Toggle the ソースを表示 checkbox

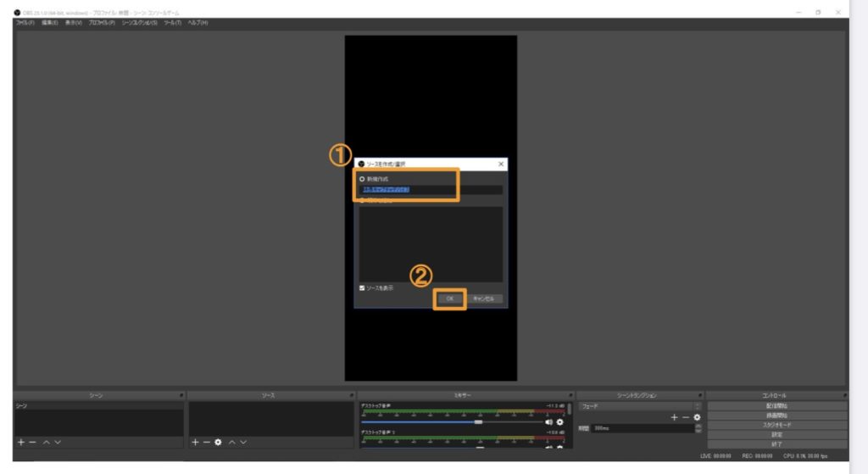[x=363, y=288]
